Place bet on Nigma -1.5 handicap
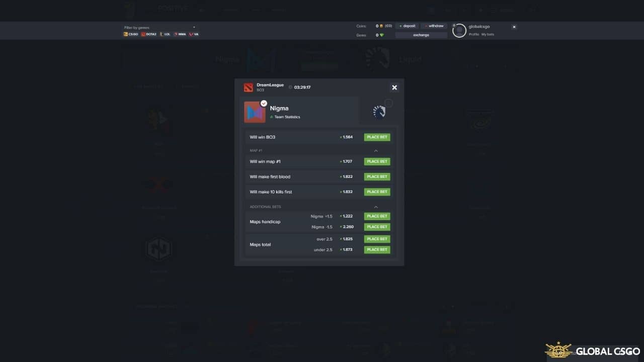644x362 pixels. pyautogui.click(x=377, y=227)
